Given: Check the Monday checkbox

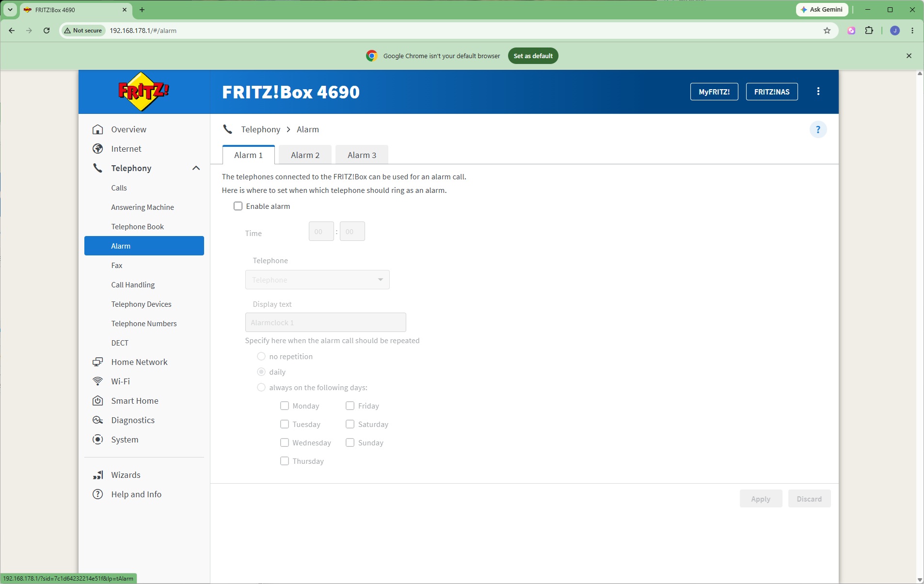Looking at the screenshot, I should click(285, 406).
